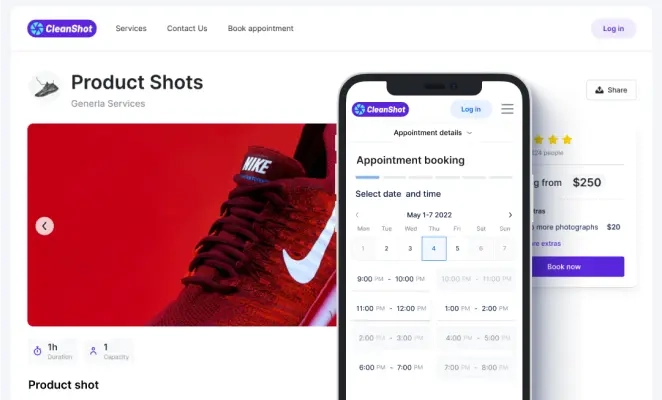Choose the 9:00 PM - 10:00 PM slot
662x400 pixels.
pos(391,279)
